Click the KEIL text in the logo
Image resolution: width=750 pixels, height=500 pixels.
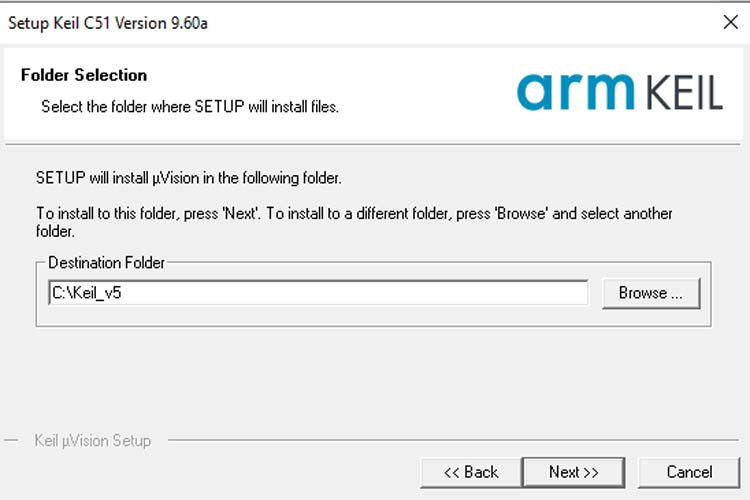684,93
